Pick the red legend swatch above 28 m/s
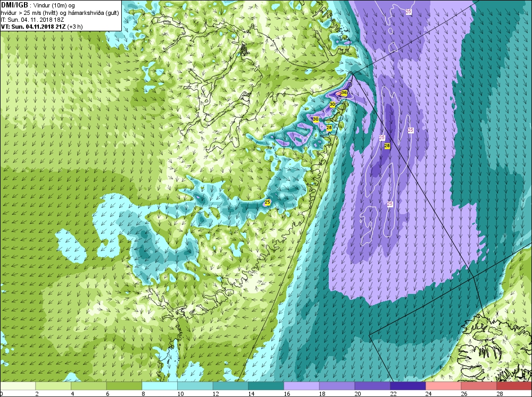Image resolution: width=532 pixels, height=397 pixels. tap(514, 386)
